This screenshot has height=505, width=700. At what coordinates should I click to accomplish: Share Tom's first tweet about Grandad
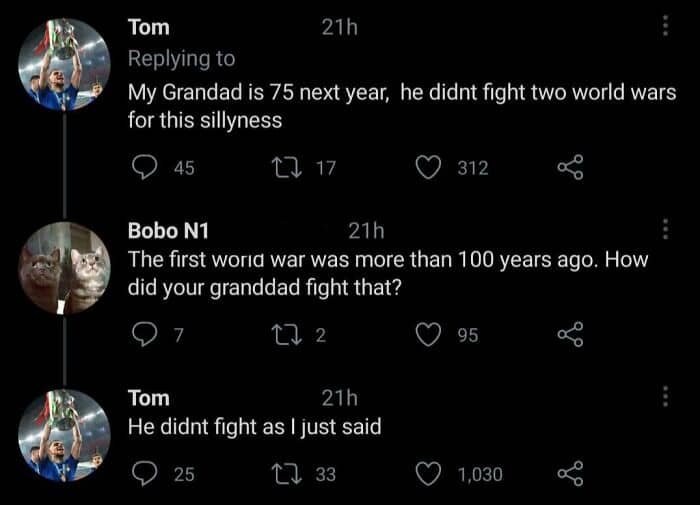(x=570, y=168)
